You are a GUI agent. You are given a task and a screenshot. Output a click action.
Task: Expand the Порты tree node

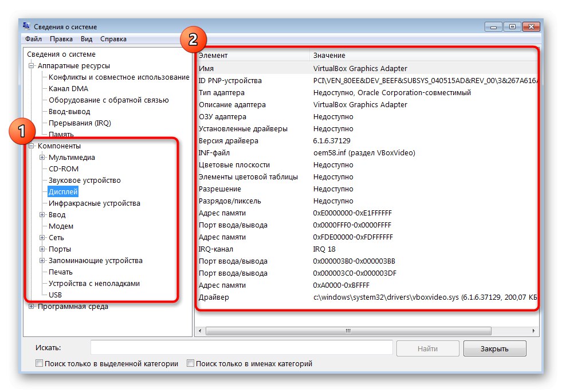pyautogui.click(x=42, y=249)
